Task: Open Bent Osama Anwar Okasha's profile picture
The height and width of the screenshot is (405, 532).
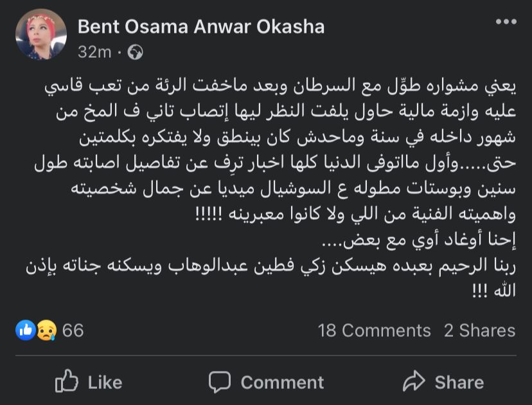Action: [x=40, y=35]
